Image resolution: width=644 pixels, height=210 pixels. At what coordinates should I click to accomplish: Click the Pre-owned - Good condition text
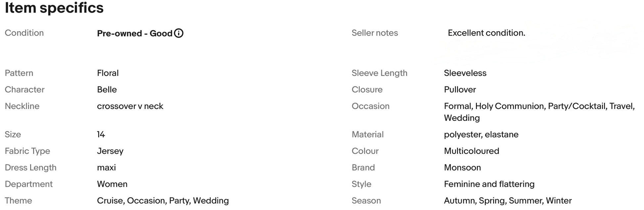coord(134,33)
